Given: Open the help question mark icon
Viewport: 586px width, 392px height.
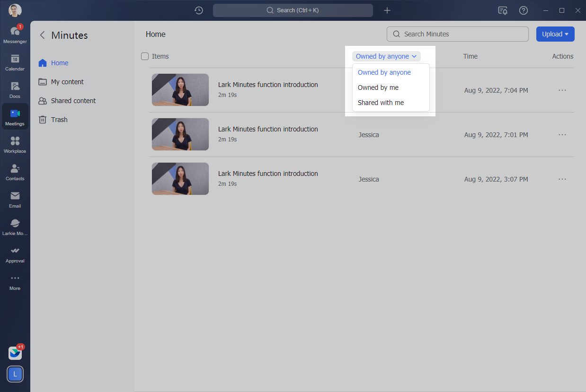Looking at the screenshot, I should coord(523,10).
